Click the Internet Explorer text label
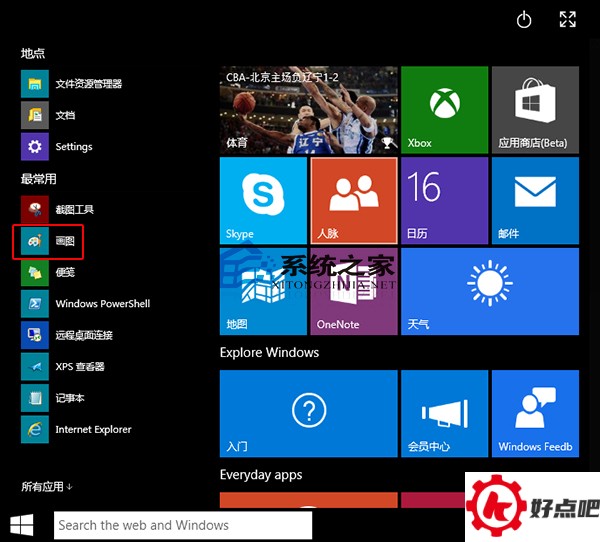Image resolution: width=600 pixels, height=542 pixels. (x=93, y=429)
